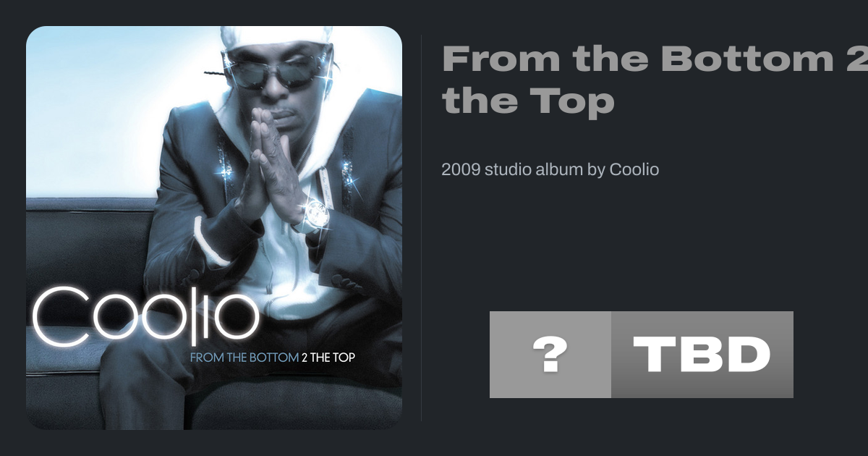Open the "From the Bottom 2" heading line
Viewport: 868px width, 456px height.
tap(655, 59)
